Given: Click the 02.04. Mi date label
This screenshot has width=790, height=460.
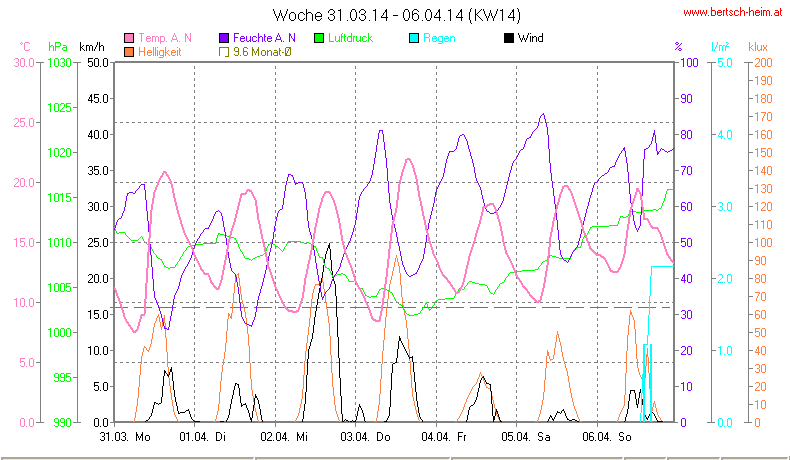Looking at the screenshot, I should click(x=284, y=437).
